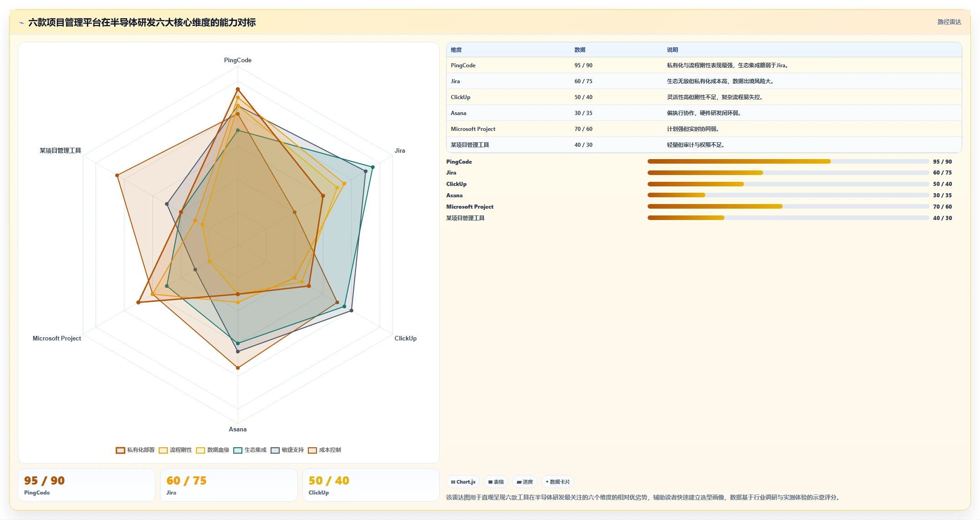Open the 95 / 90 PingCode data card

[x=86, y=485]
